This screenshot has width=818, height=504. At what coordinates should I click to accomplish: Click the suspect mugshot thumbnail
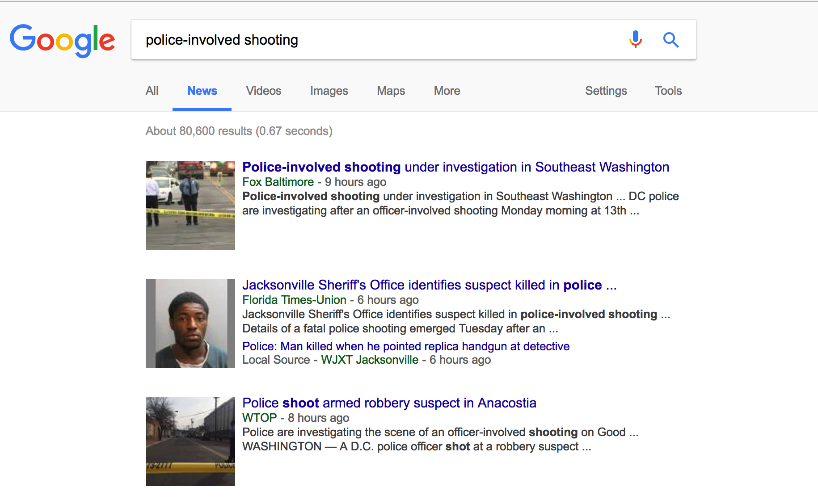190,323
